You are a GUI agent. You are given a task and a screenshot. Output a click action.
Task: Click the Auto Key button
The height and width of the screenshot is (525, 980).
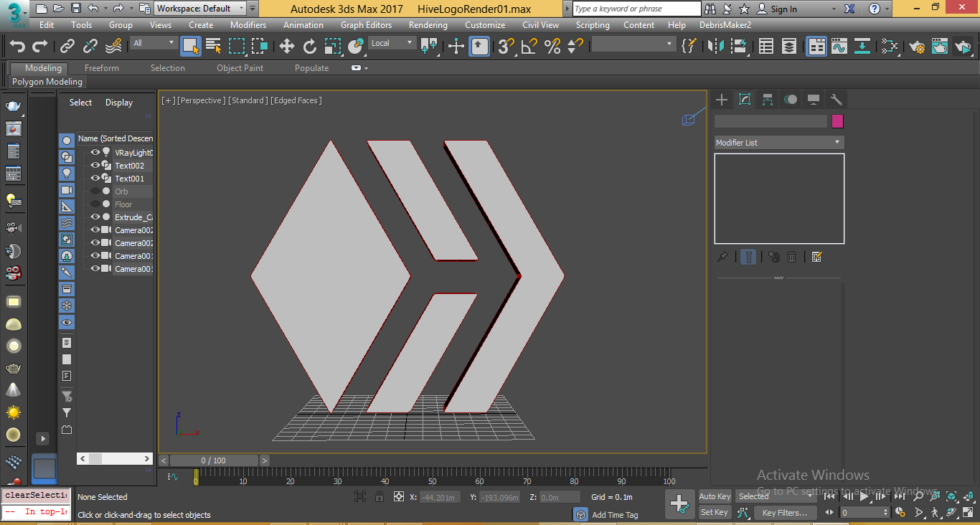click(715, 496)
